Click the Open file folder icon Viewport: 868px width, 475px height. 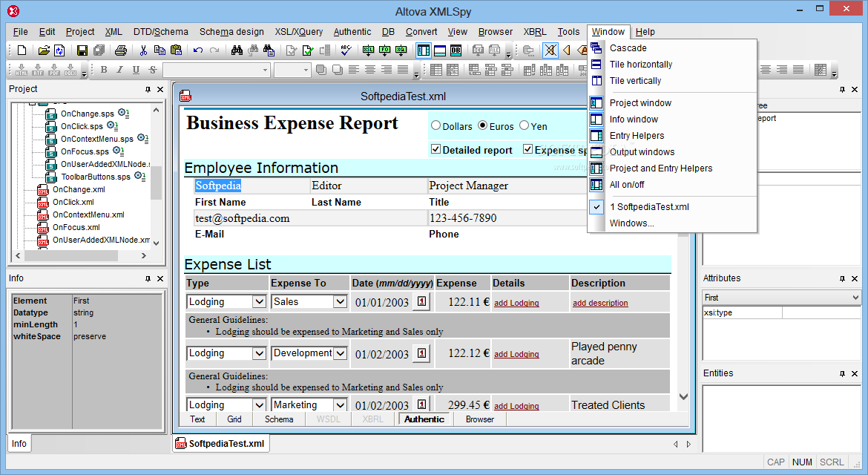pyautogui.click(x=43, y=50)
